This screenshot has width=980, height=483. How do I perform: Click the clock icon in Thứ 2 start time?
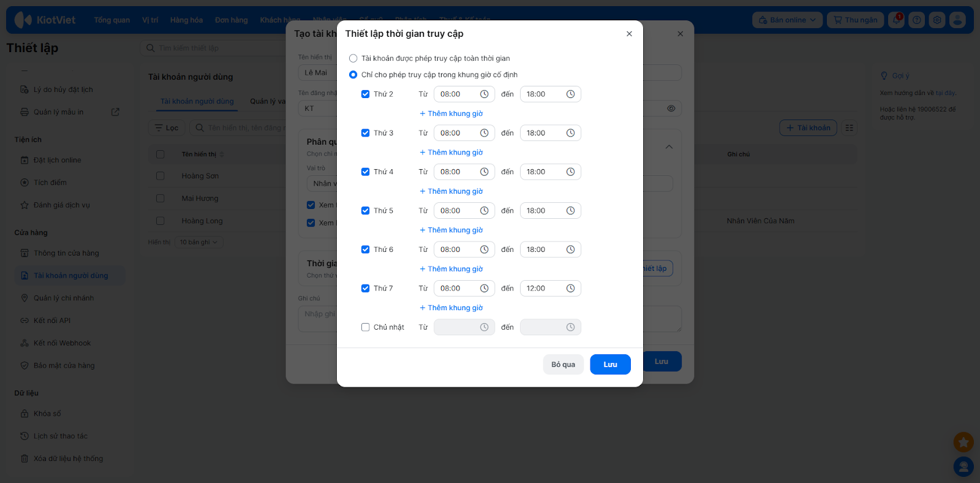point(484,94)
